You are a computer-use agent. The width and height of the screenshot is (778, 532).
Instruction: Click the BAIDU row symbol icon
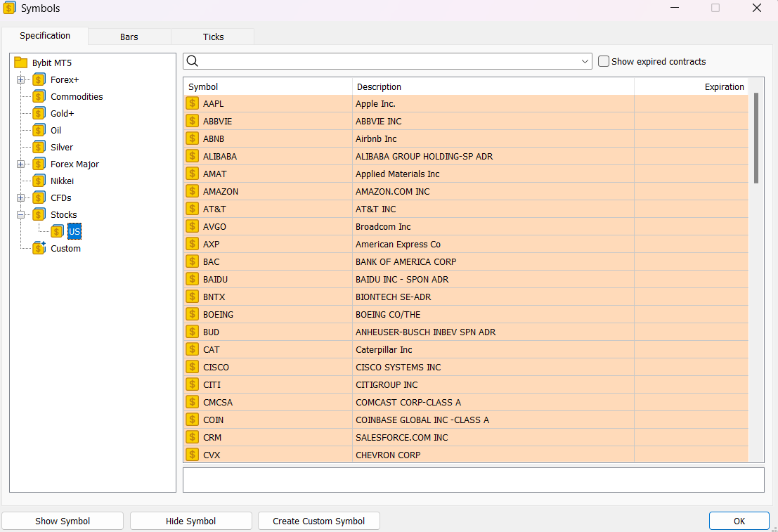[192, 279]
